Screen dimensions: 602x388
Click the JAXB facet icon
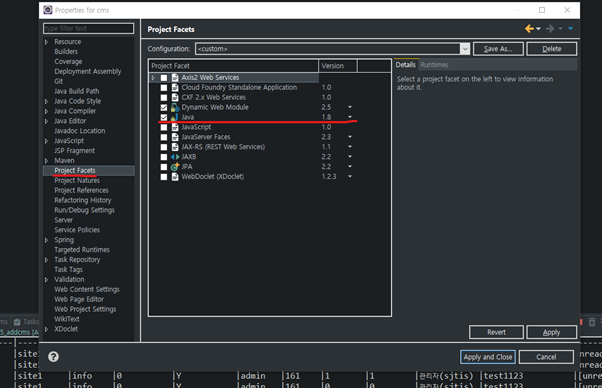coord(175,157)
